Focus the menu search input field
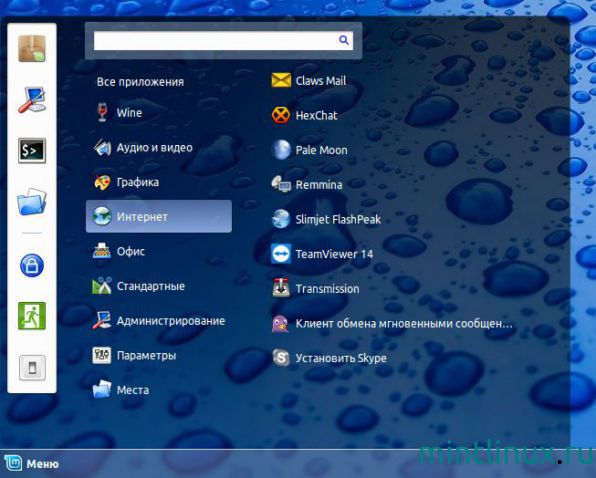The height and width of the screenshot is (478, 596). 224,40
